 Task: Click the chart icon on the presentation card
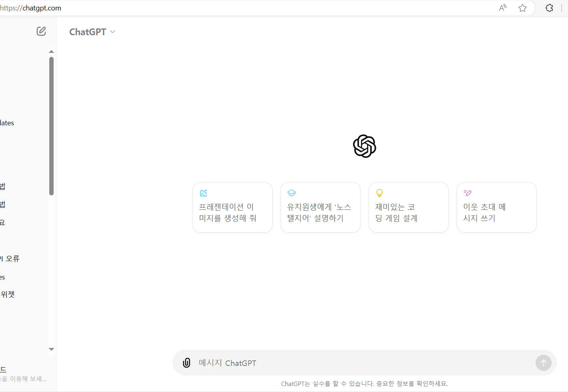tap(203, 193)
